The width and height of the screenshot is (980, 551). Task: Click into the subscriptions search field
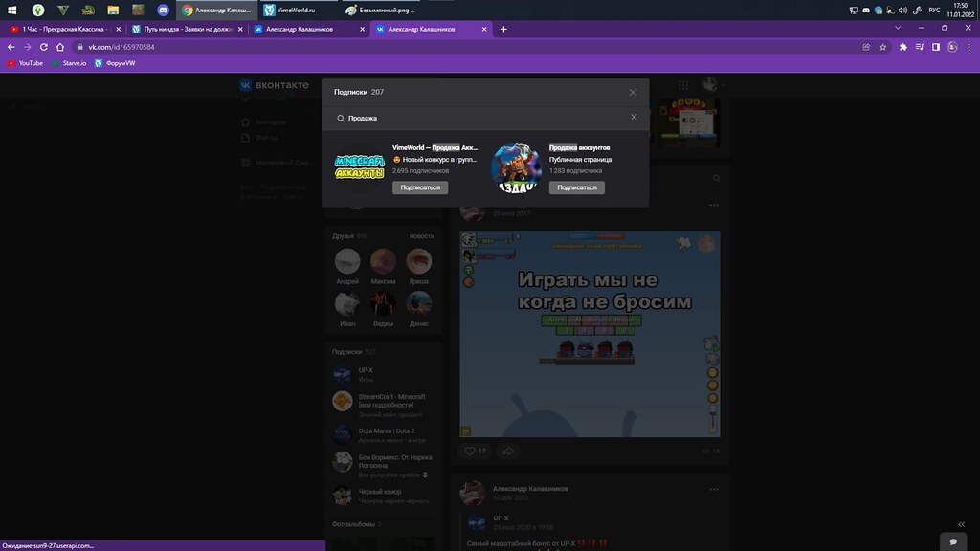pyautogui.click(x=479, y=118)
